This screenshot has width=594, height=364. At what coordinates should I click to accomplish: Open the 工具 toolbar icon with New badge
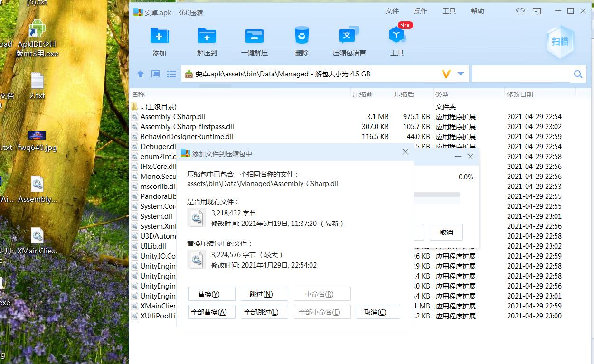click(397, 36)
